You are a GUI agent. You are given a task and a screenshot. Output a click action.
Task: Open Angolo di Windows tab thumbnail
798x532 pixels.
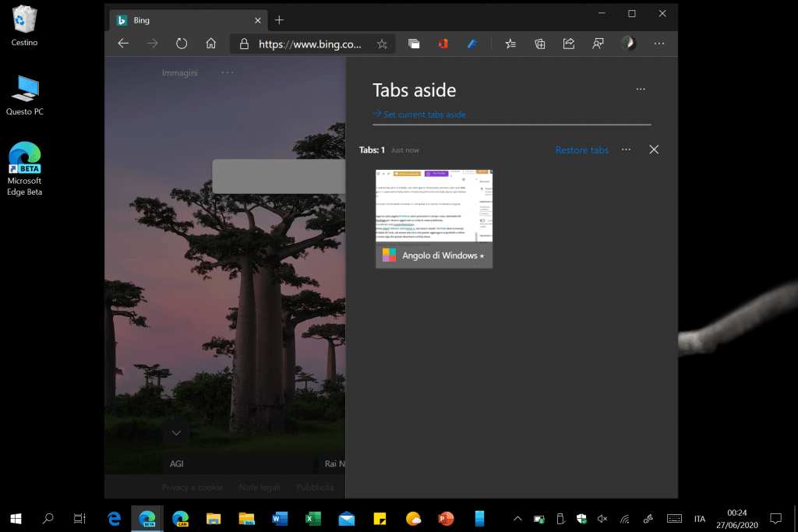pyautogui.click(x=434, y=219)
